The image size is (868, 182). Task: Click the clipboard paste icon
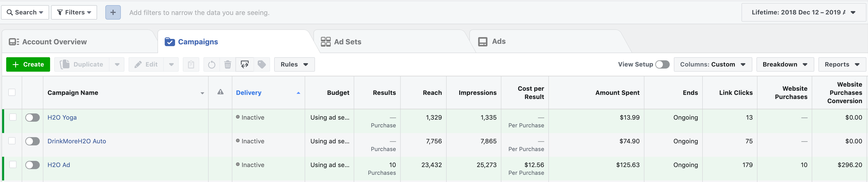coord(191,64)
